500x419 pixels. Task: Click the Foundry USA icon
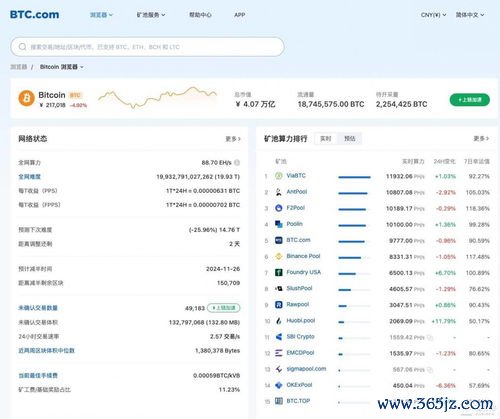tap(279, 272)
